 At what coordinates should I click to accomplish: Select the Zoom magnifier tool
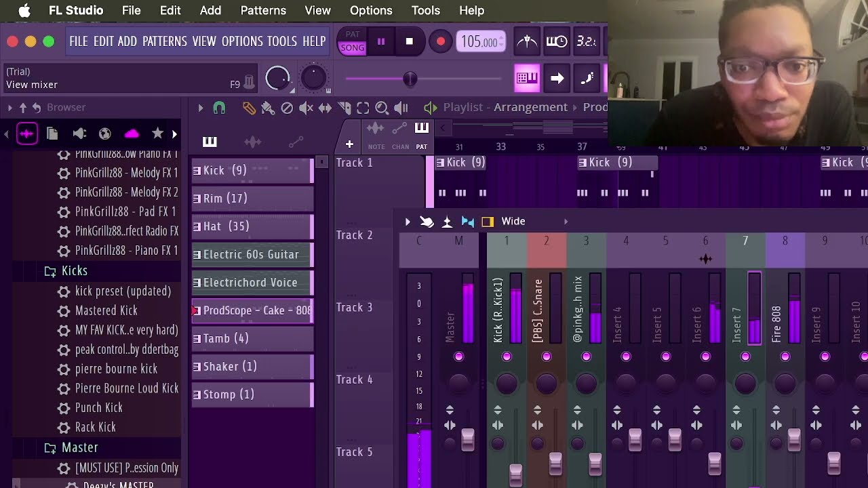click(x=382, y=108)
